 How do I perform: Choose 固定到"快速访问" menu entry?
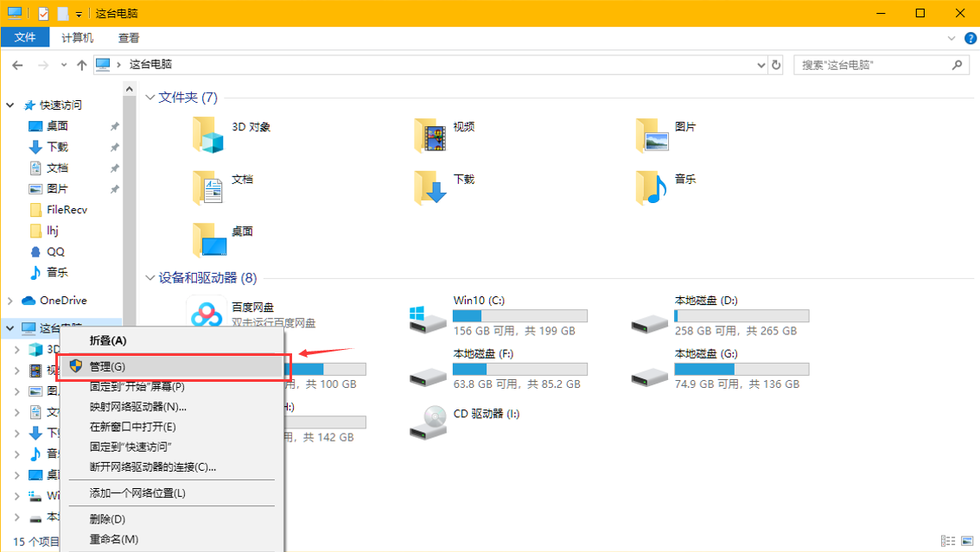point(172,447)
